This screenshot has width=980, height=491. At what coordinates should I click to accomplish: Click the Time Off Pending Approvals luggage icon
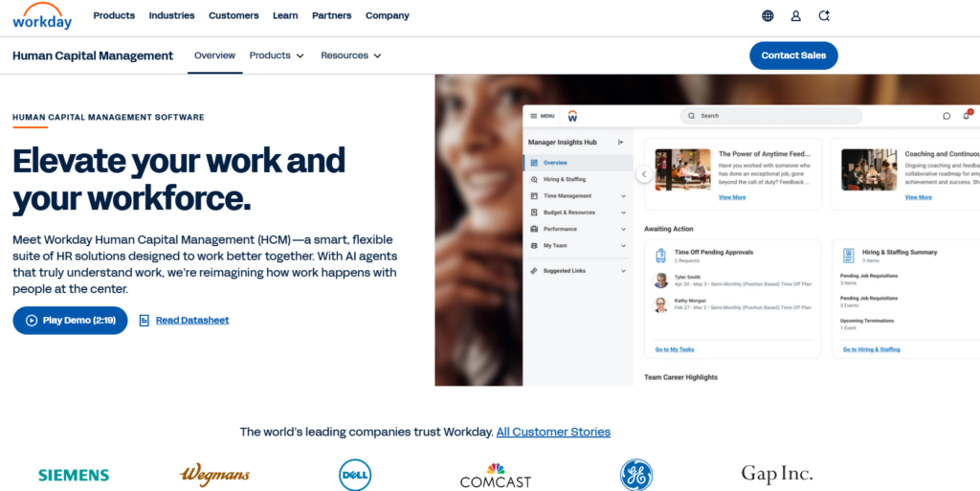(x=660, y=256)
